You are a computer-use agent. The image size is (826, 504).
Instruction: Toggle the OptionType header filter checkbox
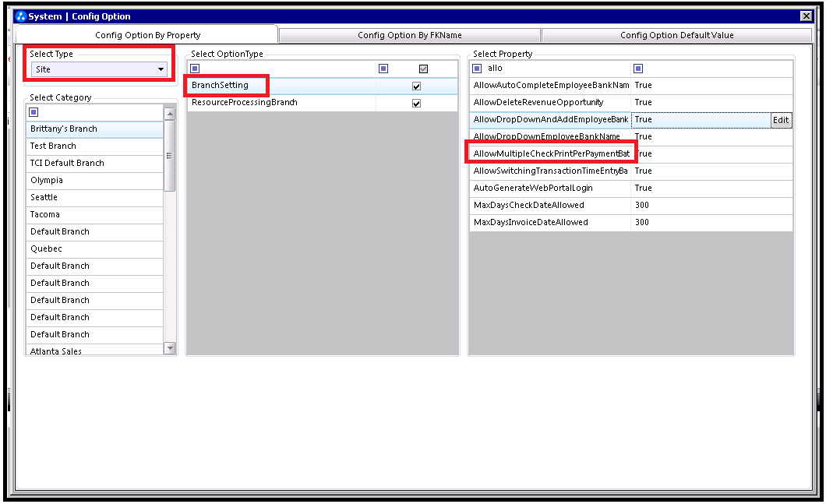(x=424, y=69)
